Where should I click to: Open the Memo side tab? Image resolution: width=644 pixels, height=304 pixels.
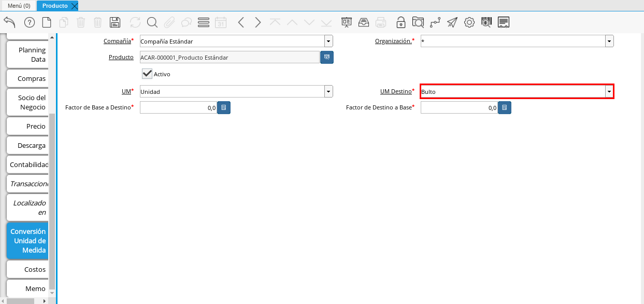(27, 288)
